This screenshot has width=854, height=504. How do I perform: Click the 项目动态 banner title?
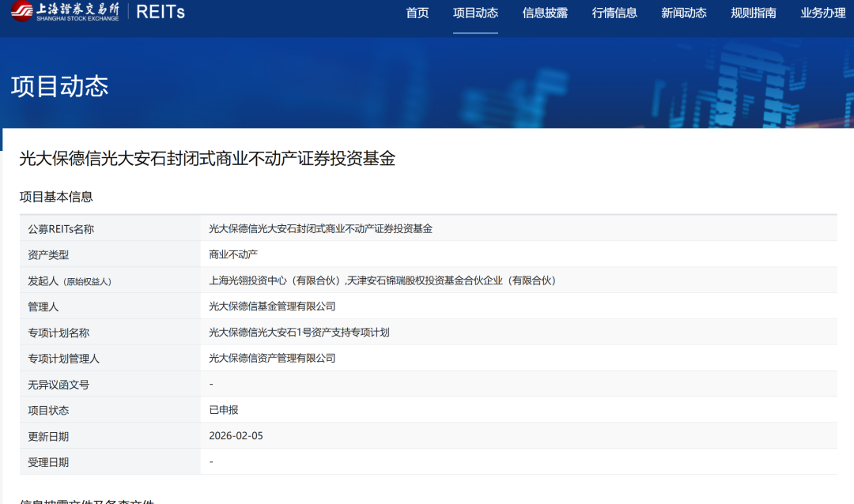(59, 86)
